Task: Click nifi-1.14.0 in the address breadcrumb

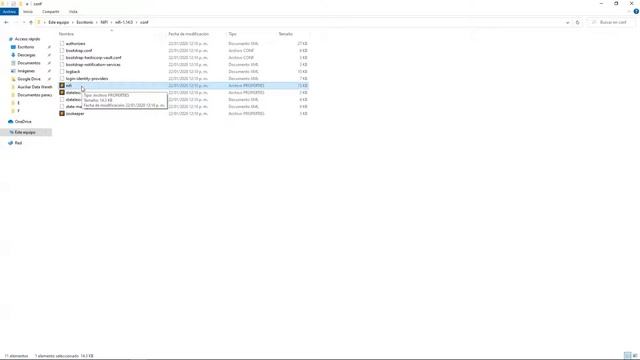Action: (124, 22)
